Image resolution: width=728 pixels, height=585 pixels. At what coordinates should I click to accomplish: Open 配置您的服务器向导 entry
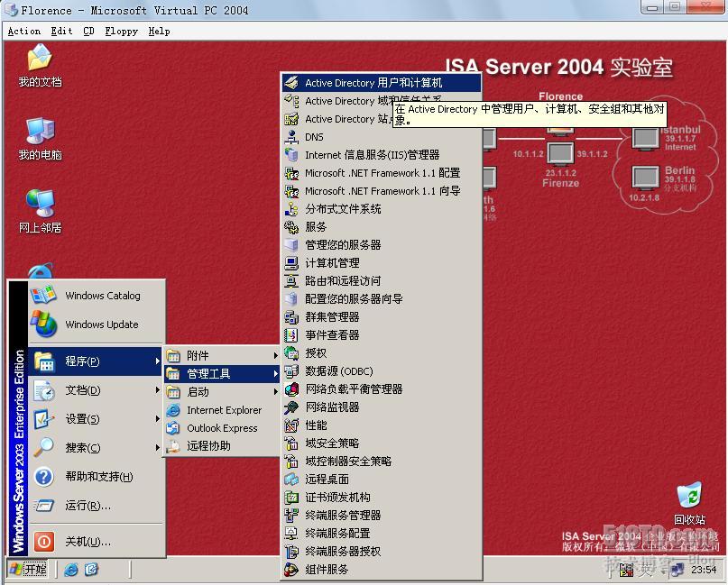382,298
